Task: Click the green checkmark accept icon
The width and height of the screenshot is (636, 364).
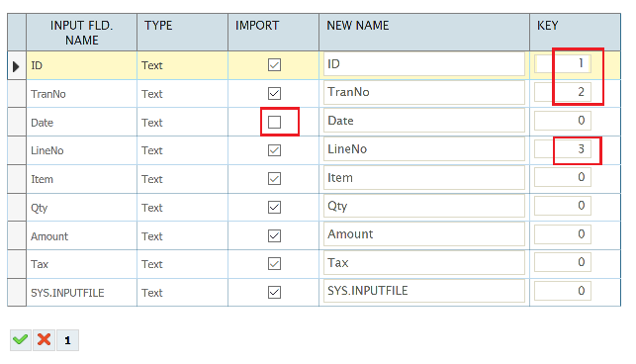Action: (21, 339)
